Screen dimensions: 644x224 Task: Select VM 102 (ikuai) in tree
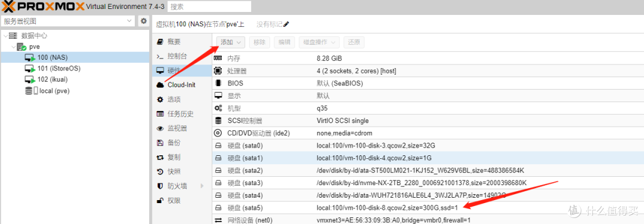[75, 79]
